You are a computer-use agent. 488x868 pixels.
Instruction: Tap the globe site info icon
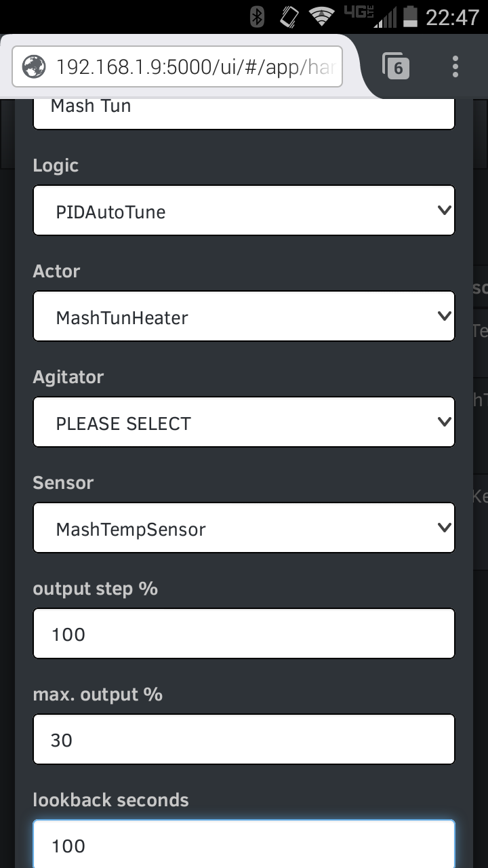click(x=34, y=66)
